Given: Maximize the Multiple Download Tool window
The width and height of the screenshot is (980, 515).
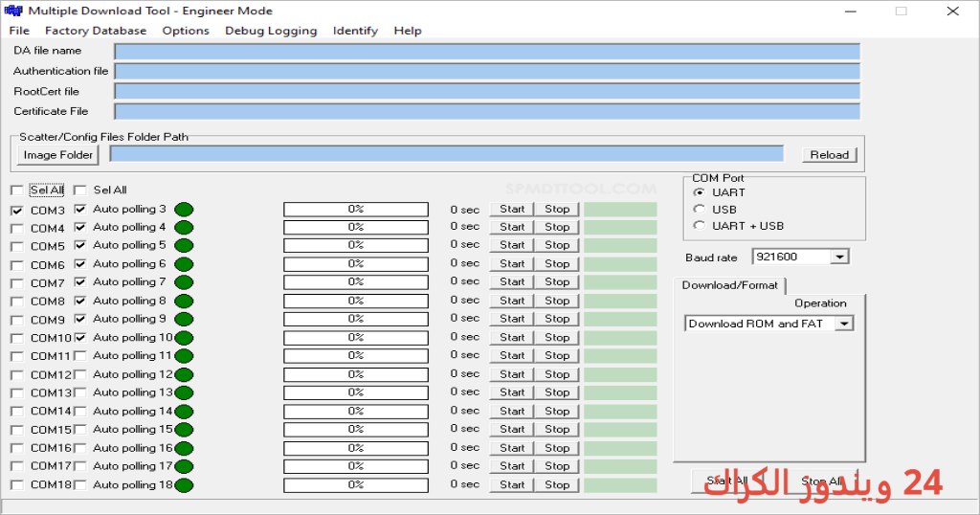Looking at the screenshot, I should point(901,11).
